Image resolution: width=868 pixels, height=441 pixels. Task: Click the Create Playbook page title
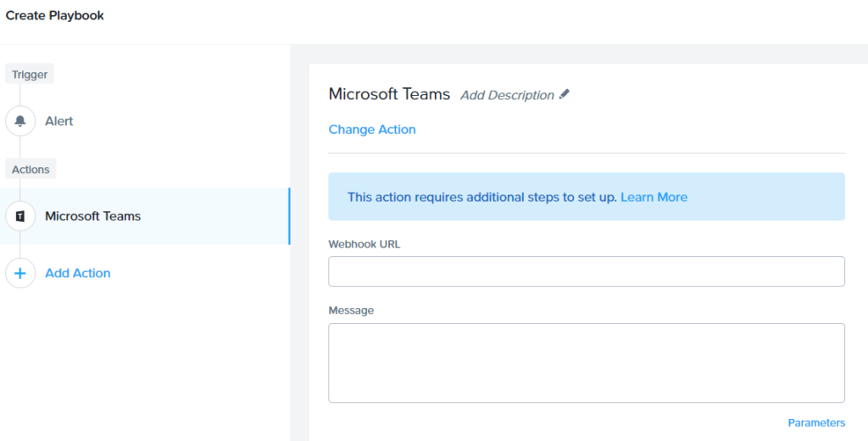pyautogui.click(x=55, y=15)
